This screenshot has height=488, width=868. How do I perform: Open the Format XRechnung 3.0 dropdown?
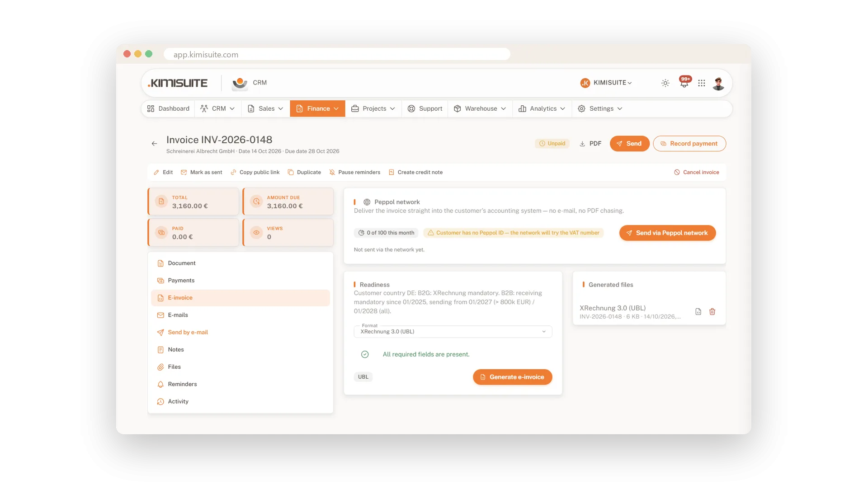[x=453, y=332]
